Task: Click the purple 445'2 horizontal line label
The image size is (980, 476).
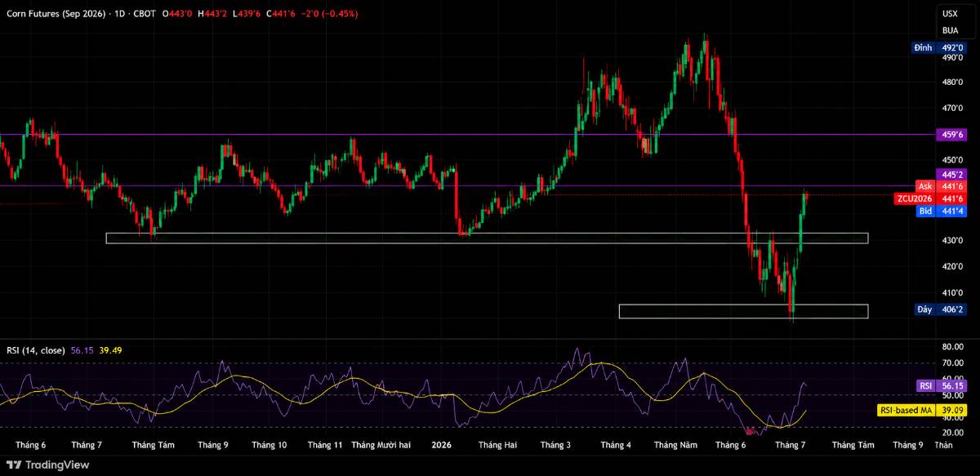Action: click(950, 175)
